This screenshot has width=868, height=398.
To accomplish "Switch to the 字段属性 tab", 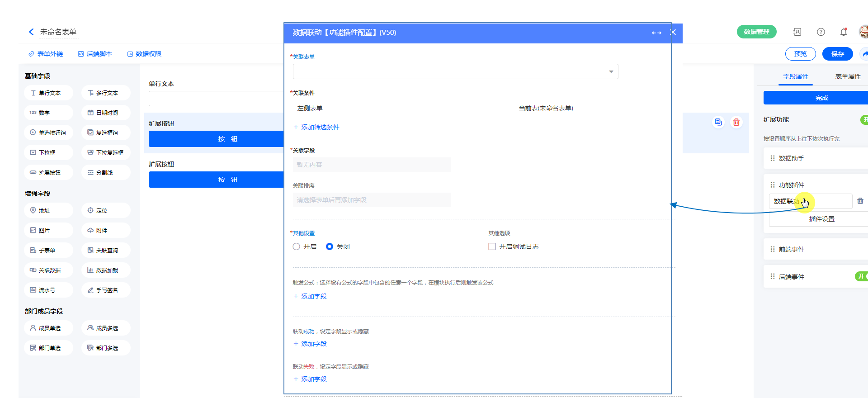I will [x=795, y=76].
